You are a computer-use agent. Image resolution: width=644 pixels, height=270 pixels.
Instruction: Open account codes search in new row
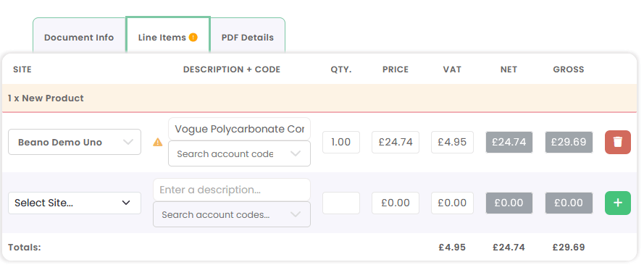coord(232,214)
